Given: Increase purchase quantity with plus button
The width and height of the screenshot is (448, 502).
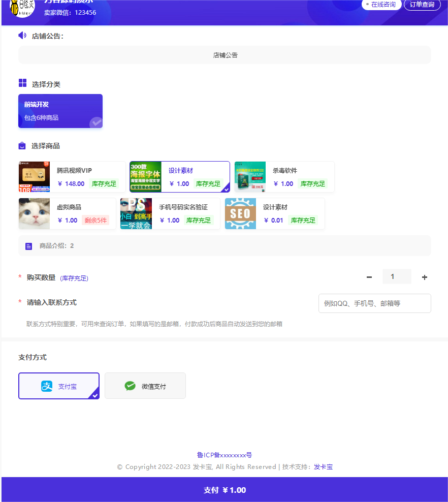Looking at the screenshot, I should (x=425, y=277).
